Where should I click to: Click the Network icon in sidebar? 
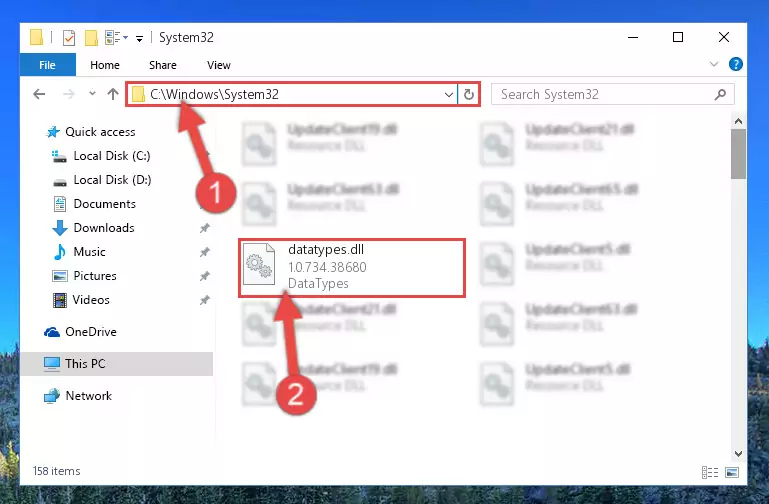[x=51, y=396]
